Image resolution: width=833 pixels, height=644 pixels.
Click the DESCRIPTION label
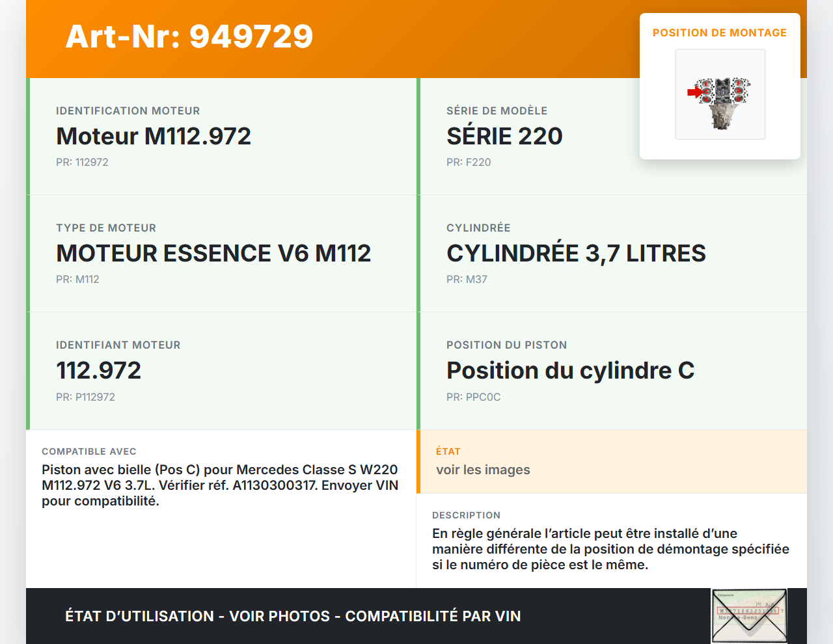pyautogui.click(x=467, y=515)
